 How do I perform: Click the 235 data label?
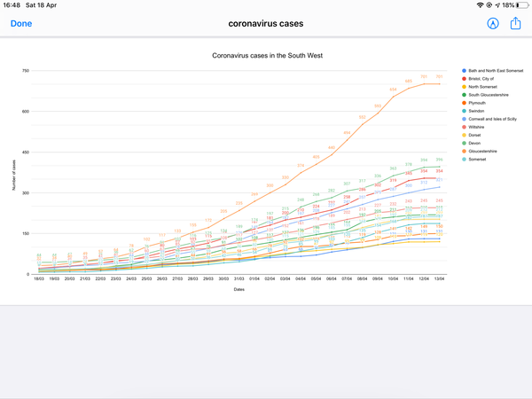[x=239, y=203]
